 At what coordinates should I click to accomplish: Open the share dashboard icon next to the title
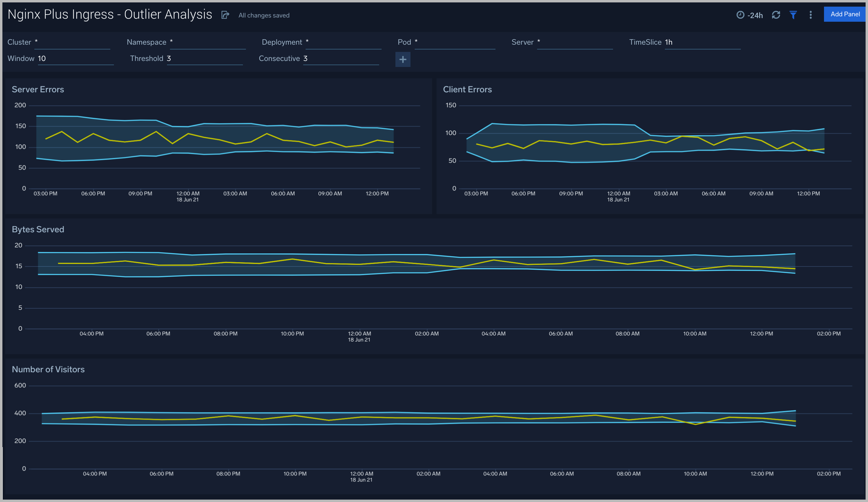226,15
